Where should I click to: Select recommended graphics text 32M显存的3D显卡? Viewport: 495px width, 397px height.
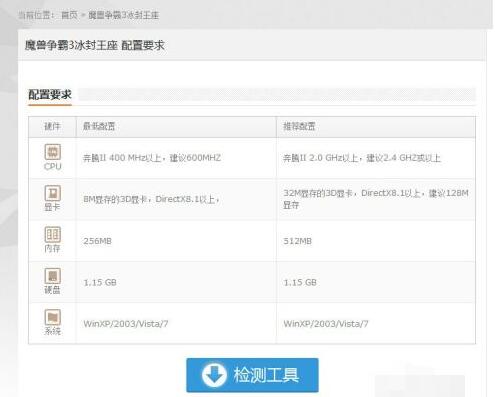coord(318,193)
